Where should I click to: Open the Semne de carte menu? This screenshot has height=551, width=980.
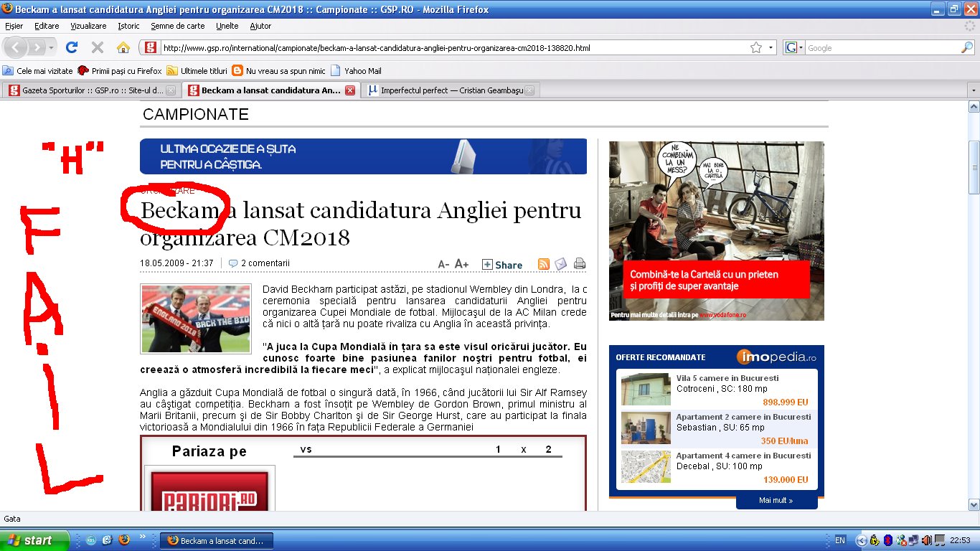tap(178, 26)
